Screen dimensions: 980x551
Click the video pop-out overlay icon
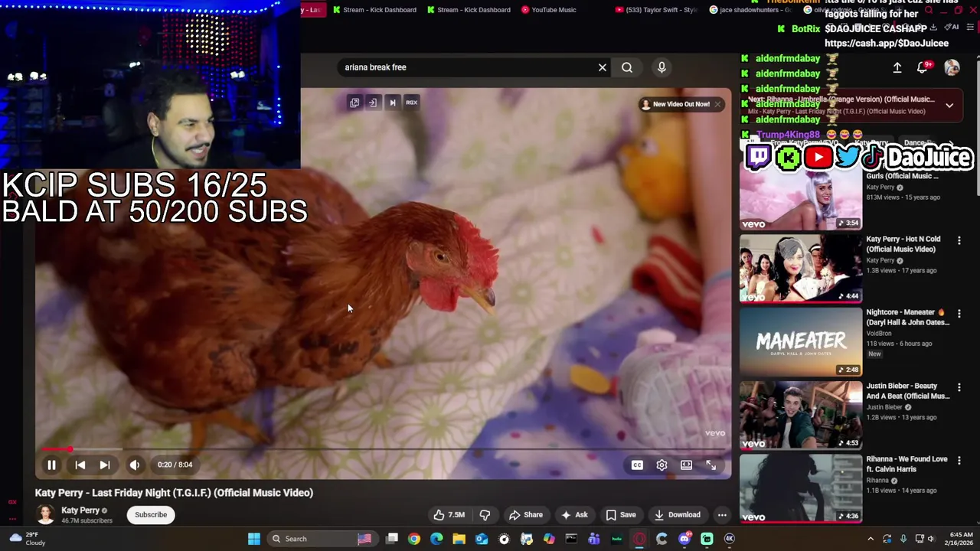coord(354,103)
